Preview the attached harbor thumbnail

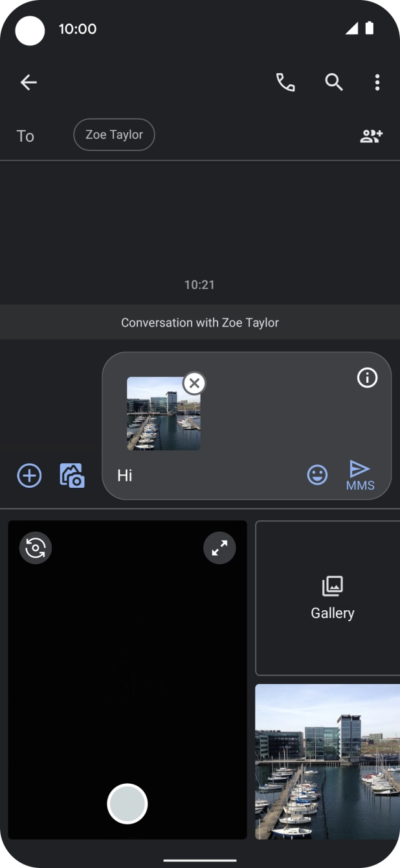[164, 413]
